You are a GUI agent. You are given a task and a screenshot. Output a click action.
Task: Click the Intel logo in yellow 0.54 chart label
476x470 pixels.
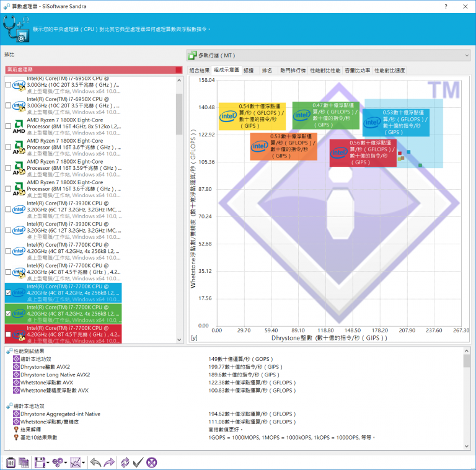[228, 116]
